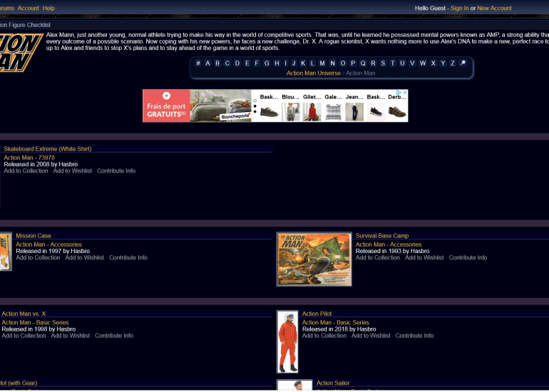Filter checklist by letter F
The height and width of the screenshot is (392, 549).
(257, 63)
